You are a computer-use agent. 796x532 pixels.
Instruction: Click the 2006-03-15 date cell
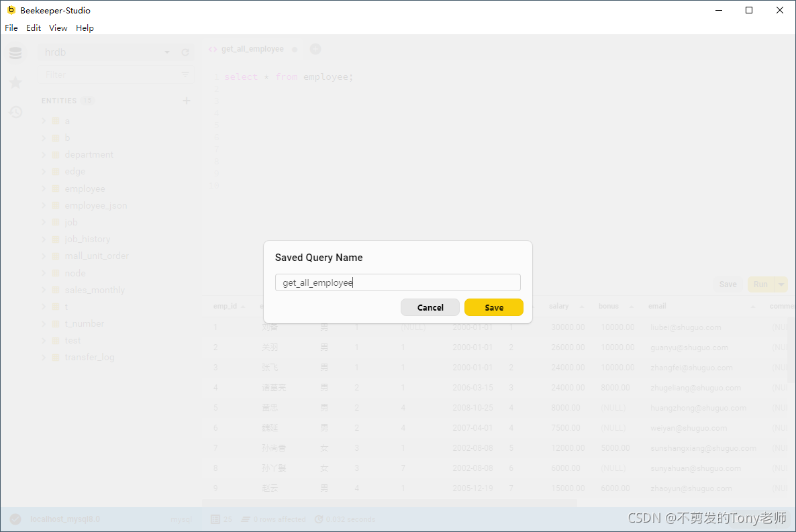472,388
